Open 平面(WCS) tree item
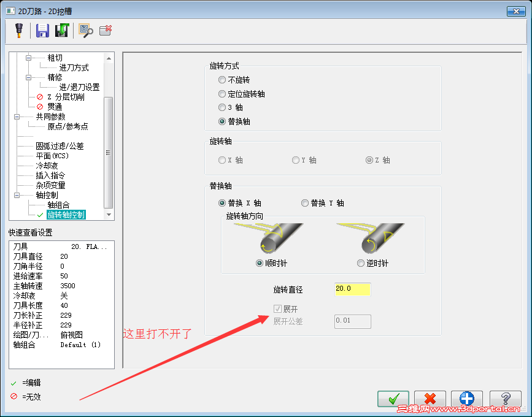532x417 pixels. pyautogui.click(x=52, y=156)
